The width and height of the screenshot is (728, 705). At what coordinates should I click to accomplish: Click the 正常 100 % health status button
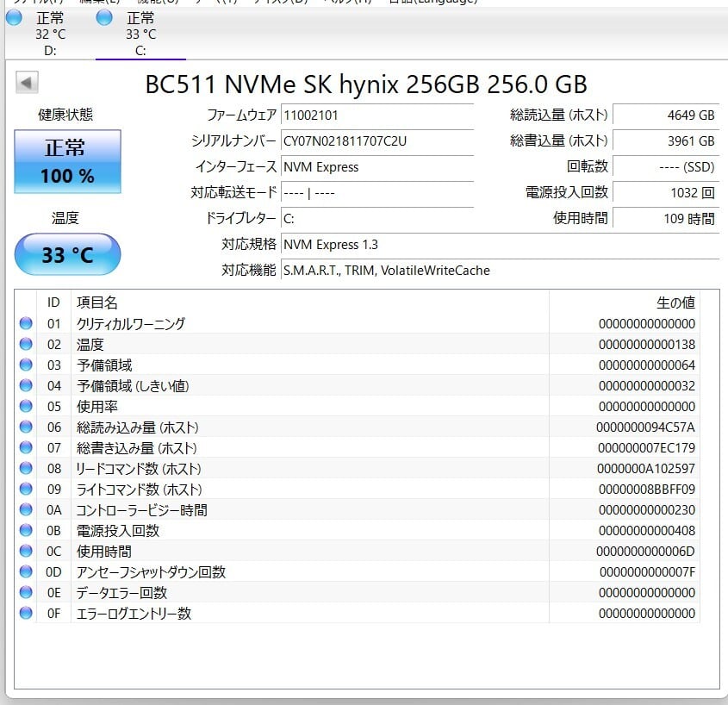67,162
